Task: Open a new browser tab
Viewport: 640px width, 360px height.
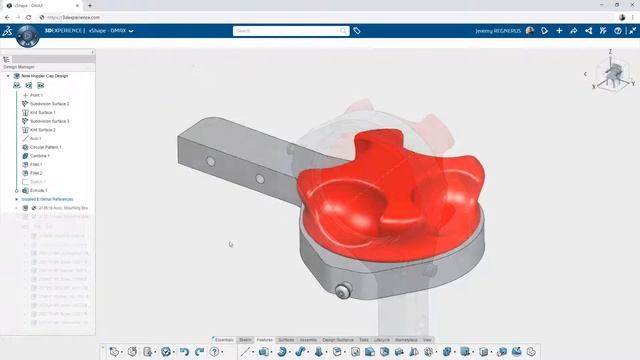Action: [90, 6]
